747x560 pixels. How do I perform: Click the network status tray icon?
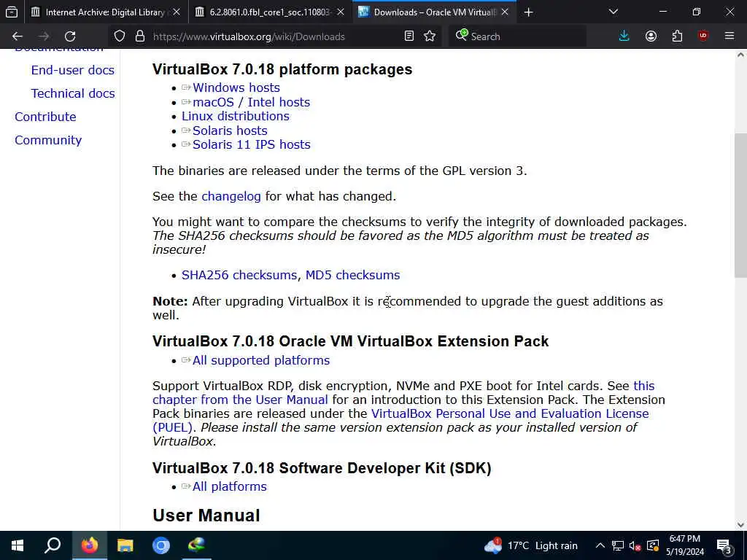pos(618,545)
